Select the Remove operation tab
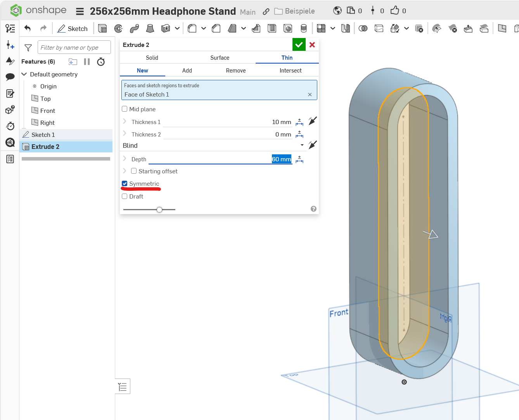 (236, 71)
